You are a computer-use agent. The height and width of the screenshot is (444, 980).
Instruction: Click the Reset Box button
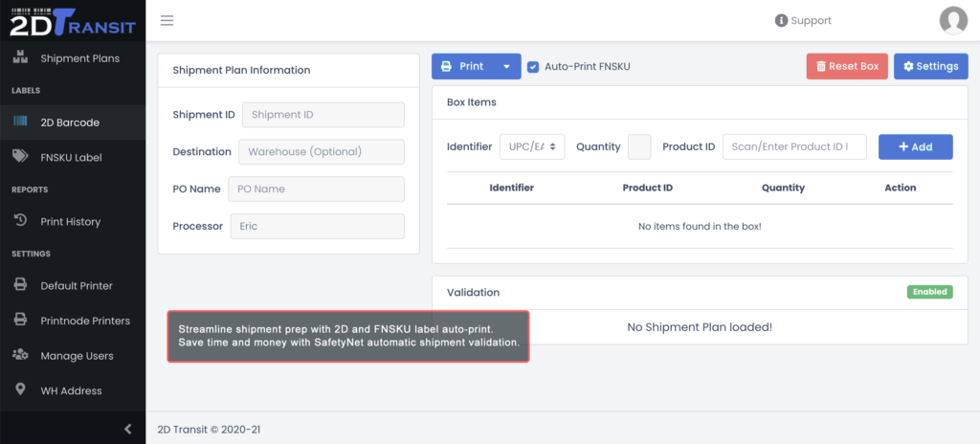click(x=847, y=66)
